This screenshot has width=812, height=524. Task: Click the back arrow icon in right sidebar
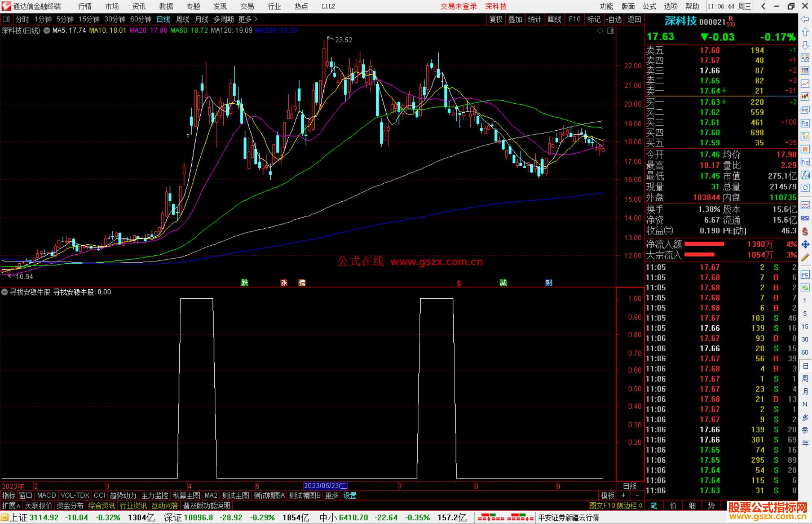[x=805, y=20]
